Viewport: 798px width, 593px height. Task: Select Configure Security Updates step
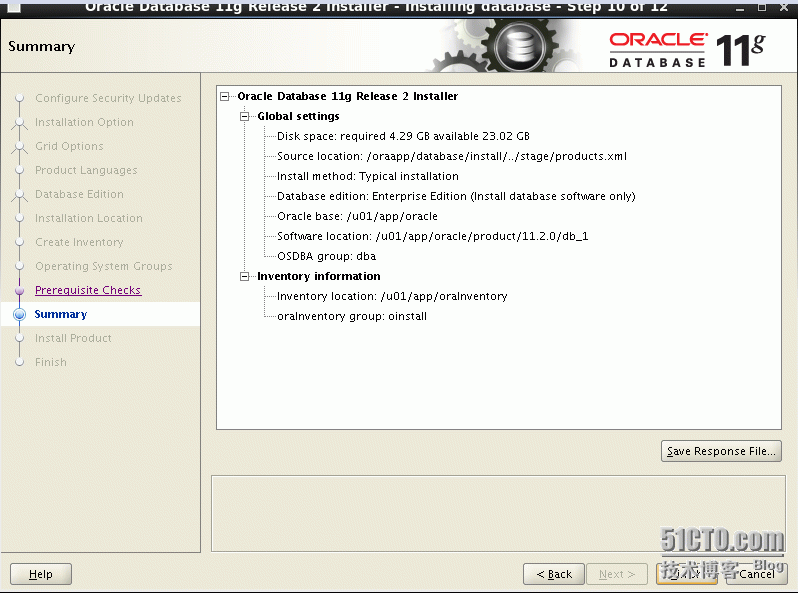pyautogui.click(x=108, y=98)
